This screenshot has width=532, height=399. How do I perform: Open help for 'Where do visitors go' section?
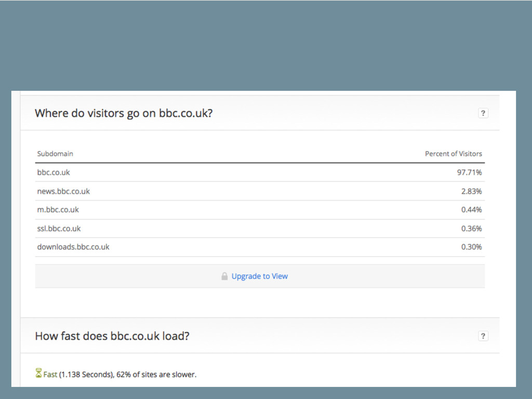click(483, 113)
